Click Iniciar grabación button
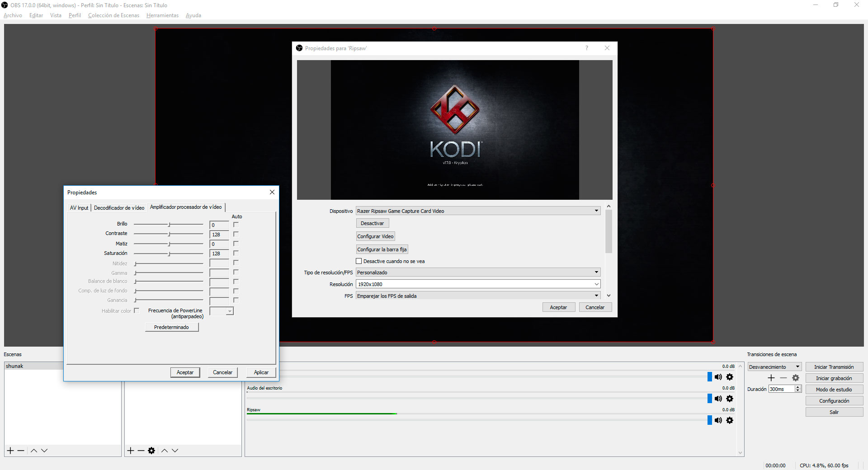This screenshot has height=470, width=868. [834, 378]
